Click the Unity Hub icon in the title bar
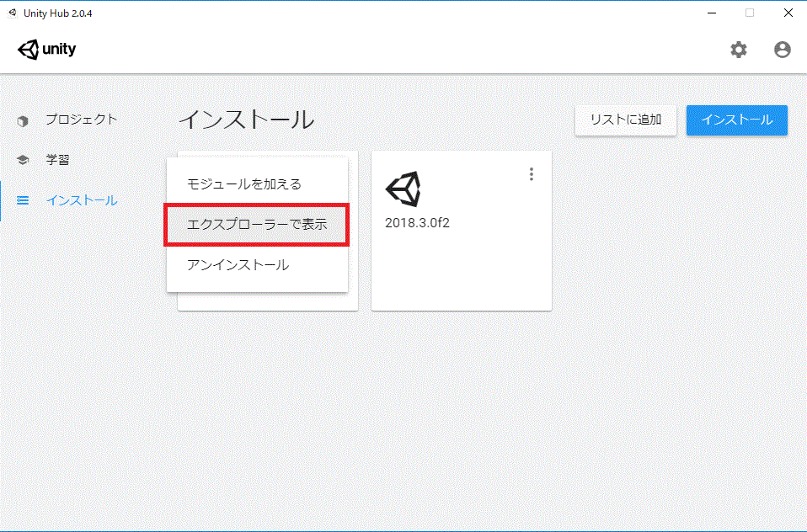Screen dimensions: 807x532 point(12,13)
